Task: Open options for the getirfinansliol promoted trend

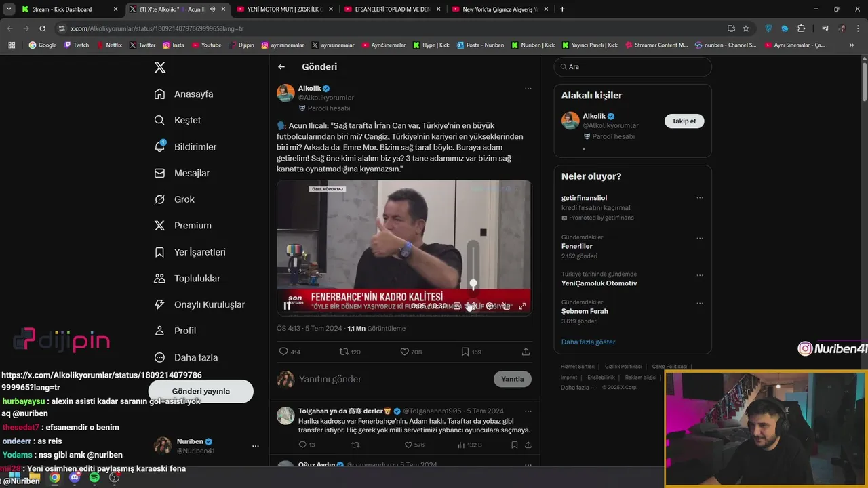Action: 700,198
